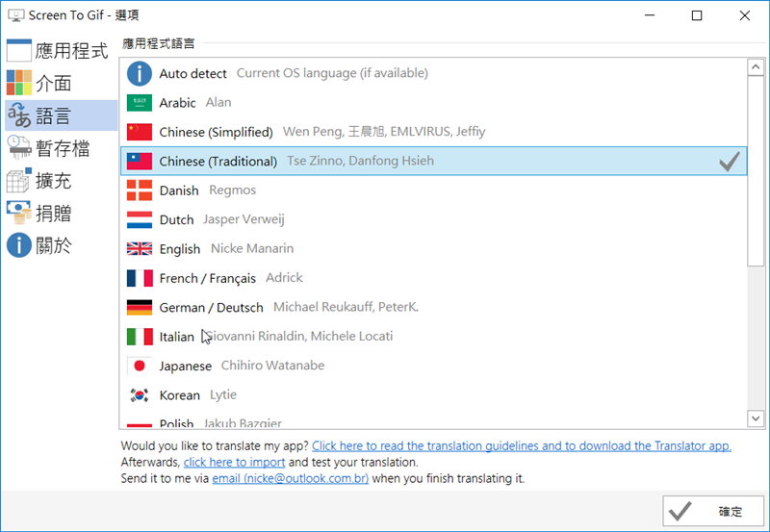Click the blue window icon beside 應用程式

(19, 51)
